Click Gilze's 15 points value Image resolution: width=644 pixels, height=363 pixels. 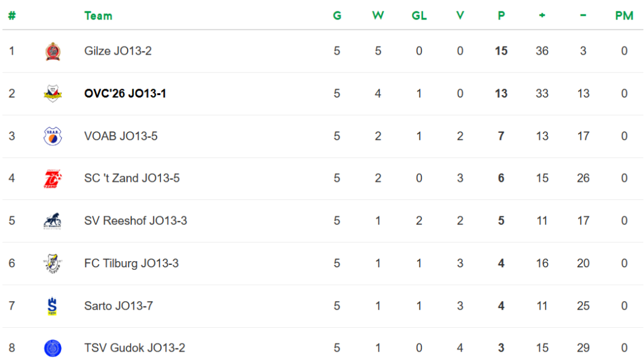coord(501,51)
